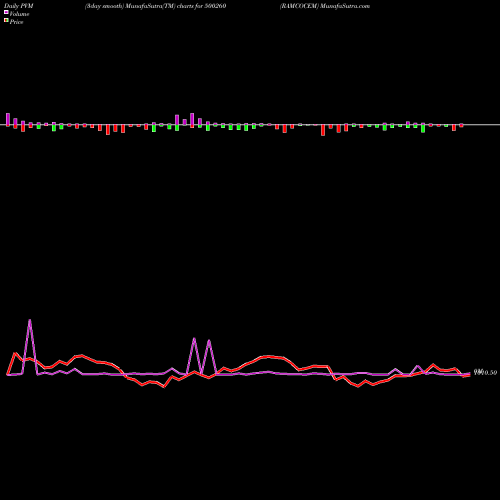
Task: Click the Volume legend color swatch
Action: coord(6,12)
